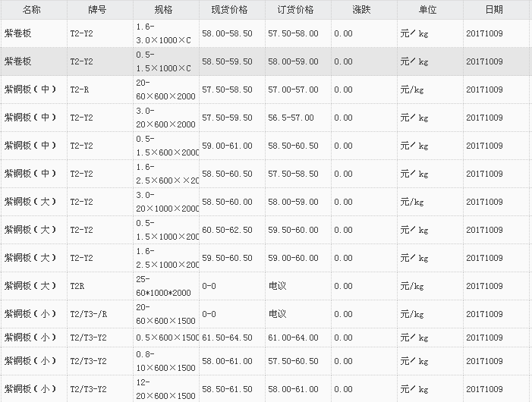
Task: Click order price 61.00-64.00
Action: point(293,337)
